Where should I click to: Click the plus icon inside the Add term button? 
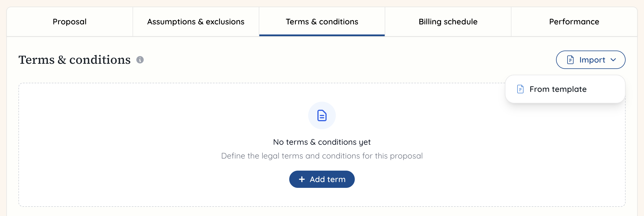click(x=301, y=179)
